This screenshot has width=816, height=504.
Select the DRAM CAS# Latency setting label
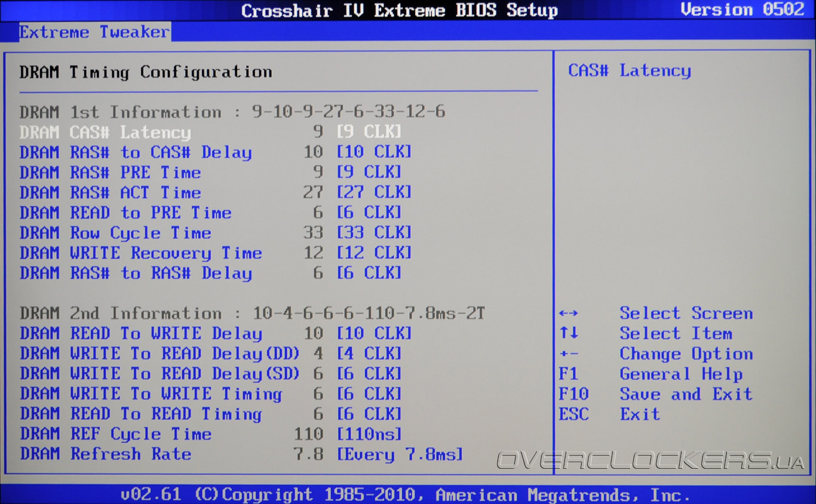click(x=105, y=132)
